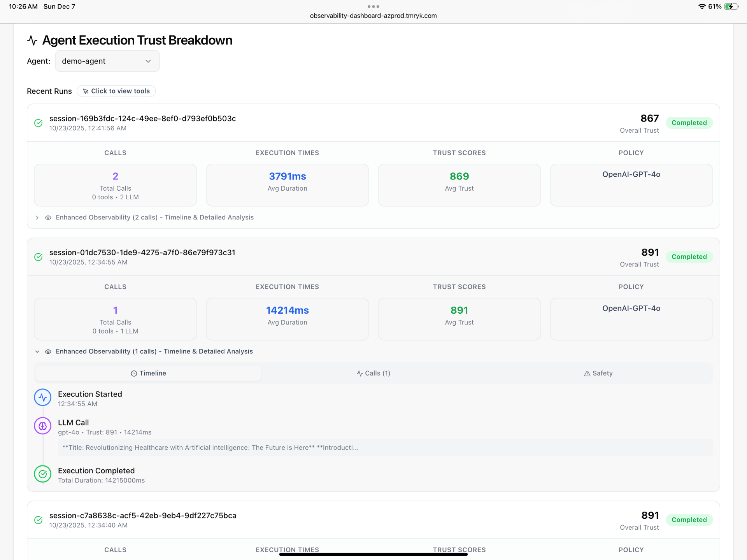Click the green check icon of session-01dc7530
This screenshot has width=747, height=560.
click(x=39, y=257)
